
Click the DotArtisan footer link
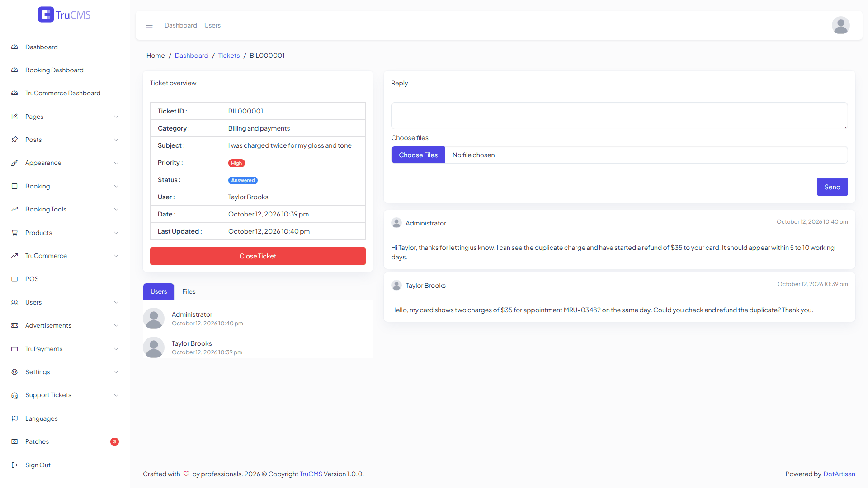[x=839, y=474]
